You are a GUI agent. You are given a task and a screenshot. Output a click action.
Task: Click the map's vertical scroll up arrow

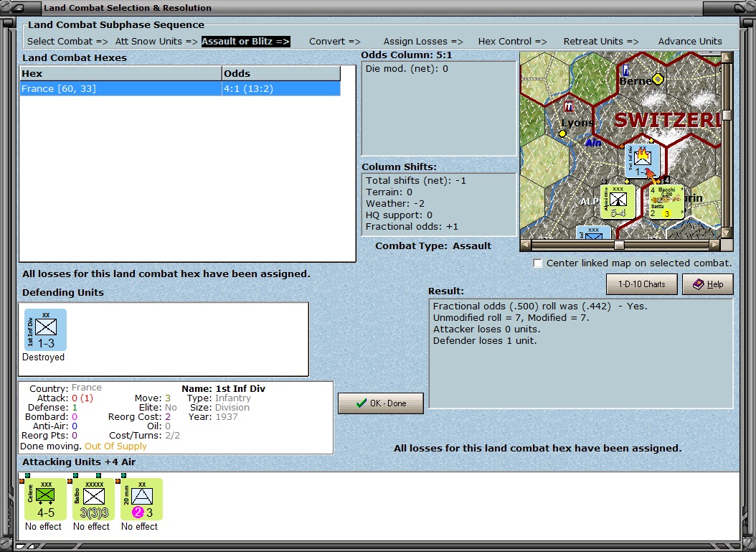(x=727, y=57)
